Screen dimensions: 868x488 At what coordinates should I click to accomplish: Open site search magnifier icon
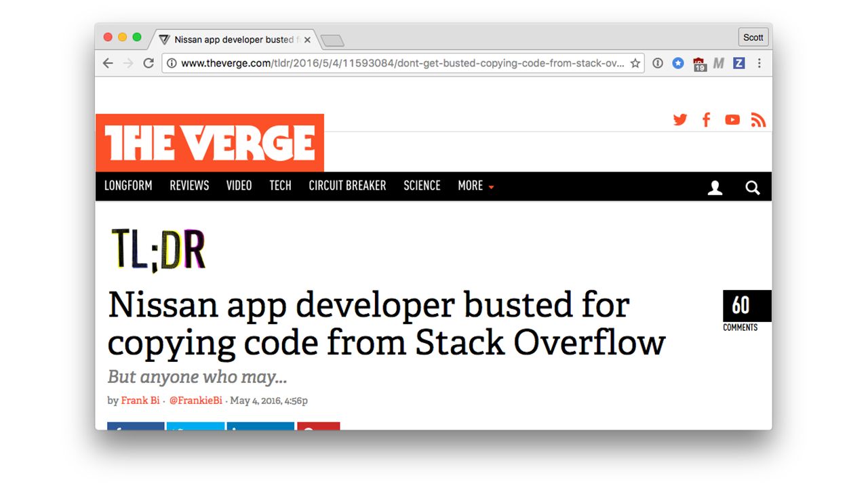752,188
